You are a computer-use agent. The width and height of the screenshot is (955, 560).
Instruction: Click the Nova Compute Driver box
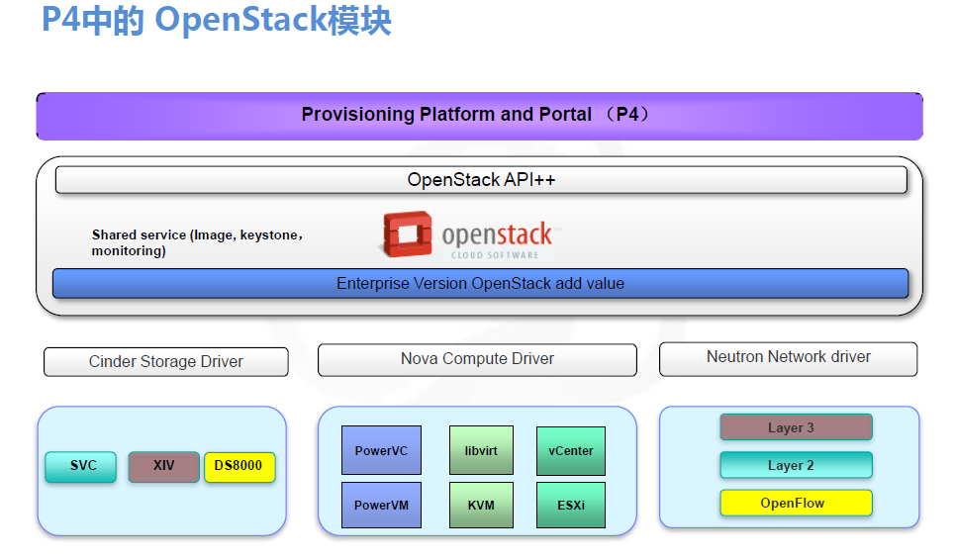(x=477, y=359)
